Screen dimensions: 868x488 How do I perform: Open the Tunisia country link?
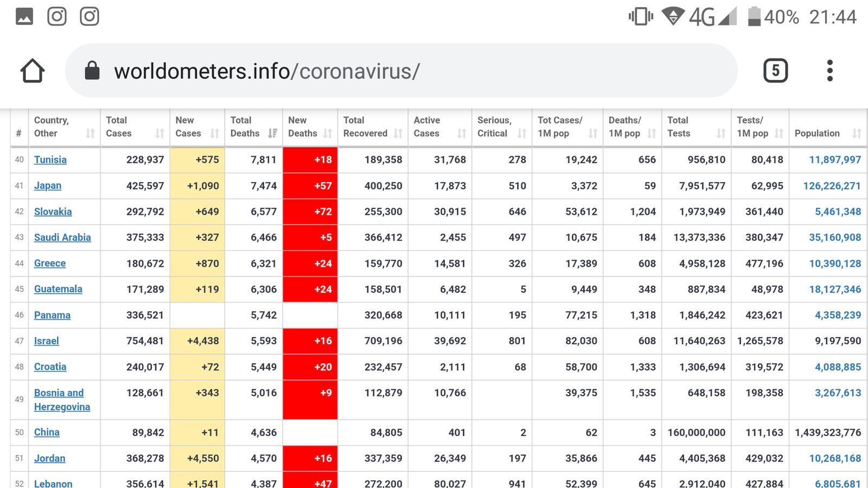pos(50,159)
